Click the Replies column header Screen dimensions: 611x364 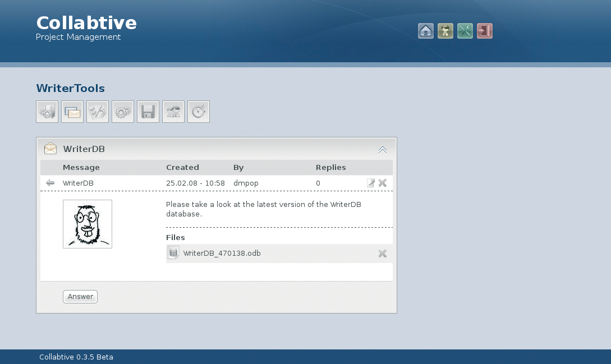point(331,168)
